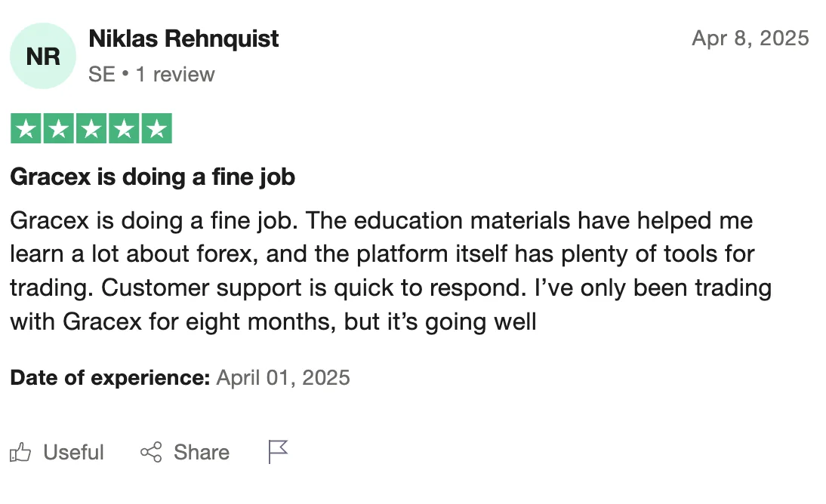
Task: Click the Share text label
Action: pos(202,453)
